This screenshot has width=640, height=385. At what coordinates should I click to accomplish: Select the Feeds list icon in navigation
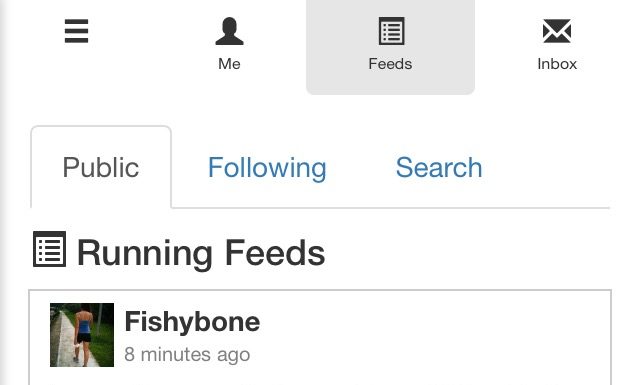coord(391,31)
